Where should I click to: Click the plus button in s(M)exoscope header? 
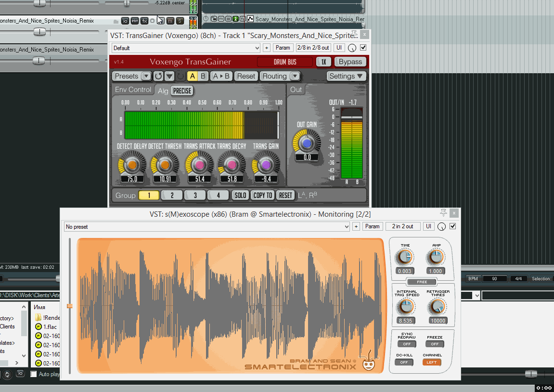[x=356, y=226]
